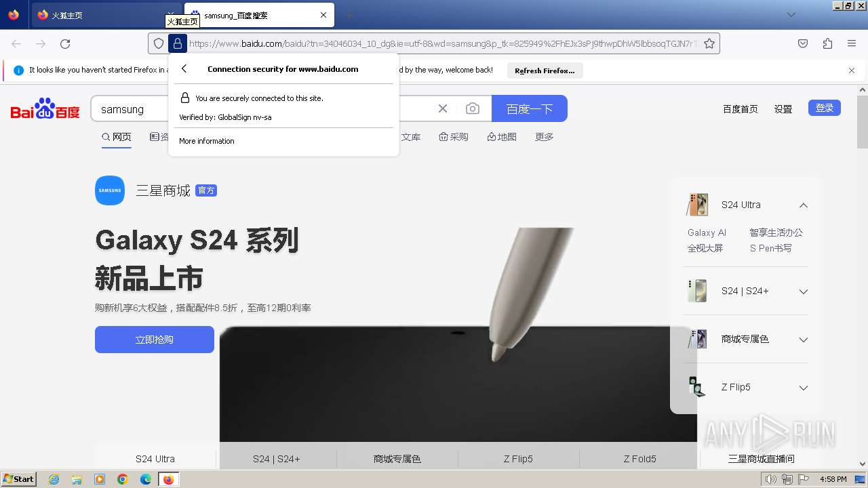868x488 pixels.
Task: Open the S Pen书写 link
Action: pos(770,248)
